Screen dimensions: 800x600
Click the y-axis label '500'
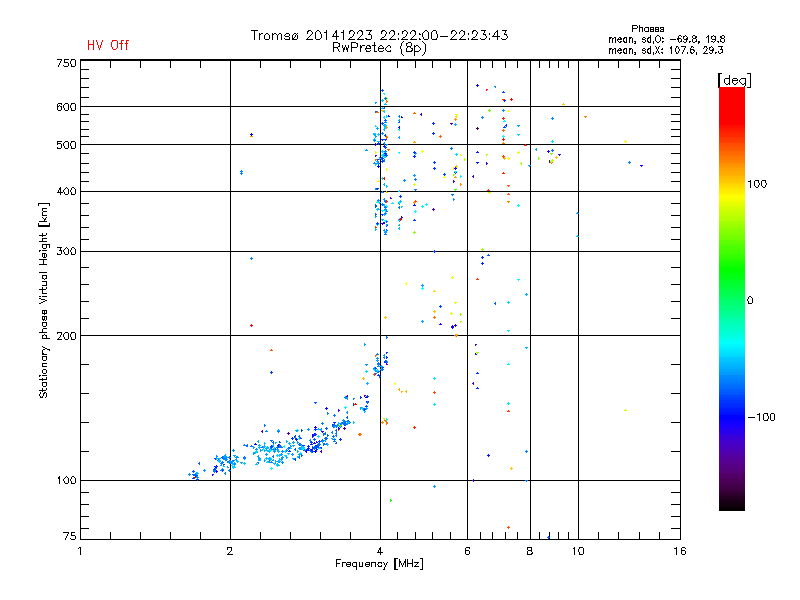pyautogui.click(x=66, y=145)
